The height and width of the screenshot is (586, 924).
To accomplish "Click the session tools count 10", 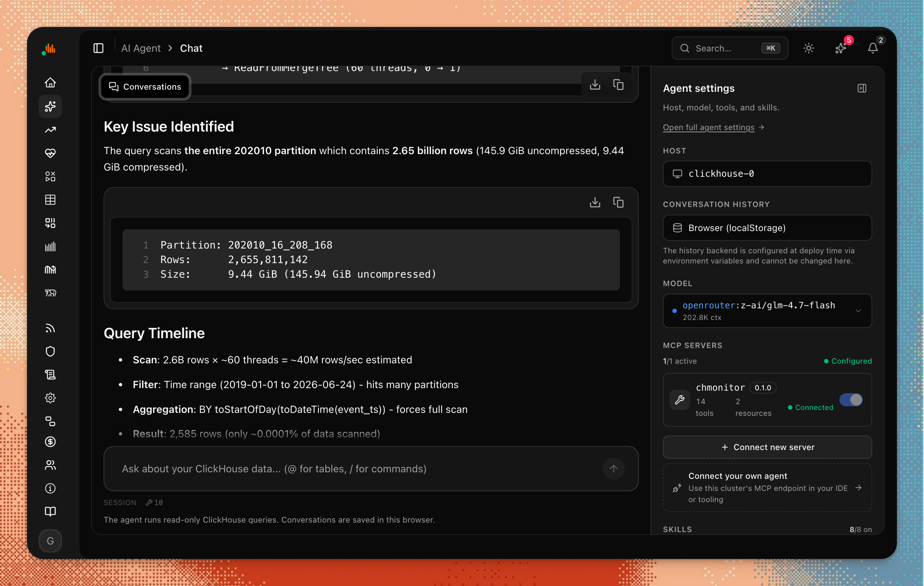I will coord(155,503).
